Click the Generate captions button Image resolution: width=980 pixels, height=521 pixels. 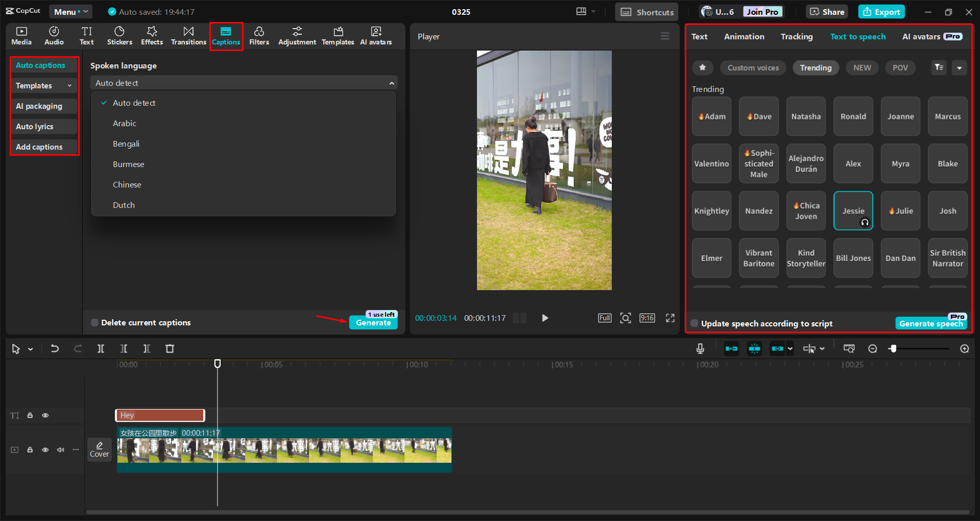click(373, 323)
